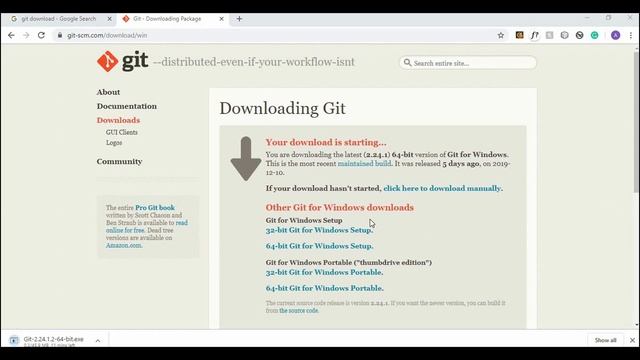
Task: Click the black circular blocker extension icon
Action: click(580, 36)
